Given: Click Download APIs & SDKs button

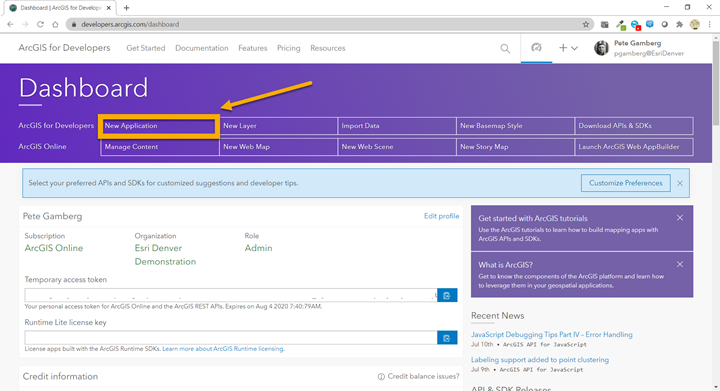Looking at the screenshot, I should point(634,126).
